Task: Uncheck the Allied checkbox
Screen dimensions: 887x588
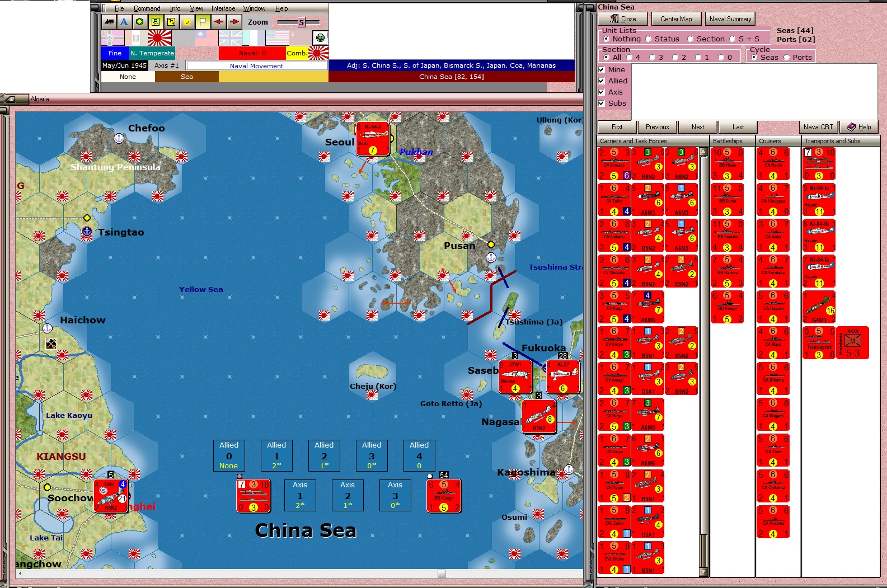Action: click(x=602, y=81)
